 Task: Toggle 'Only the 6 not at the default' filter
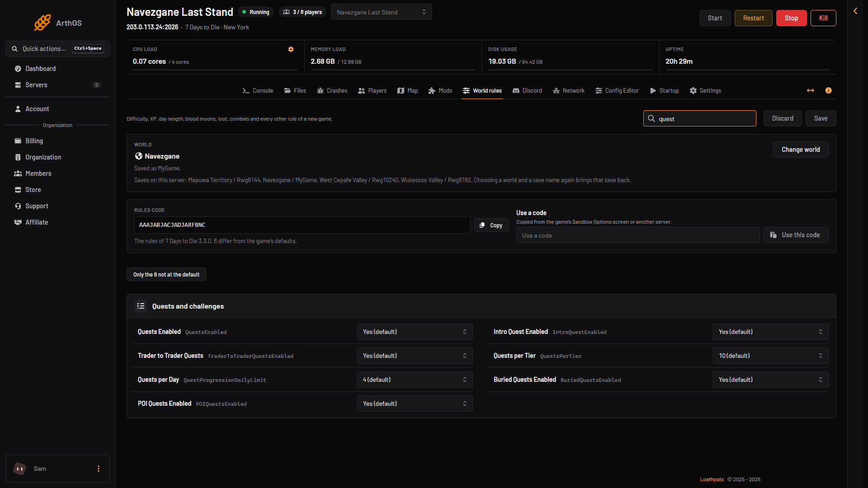[x=166, y=274]
